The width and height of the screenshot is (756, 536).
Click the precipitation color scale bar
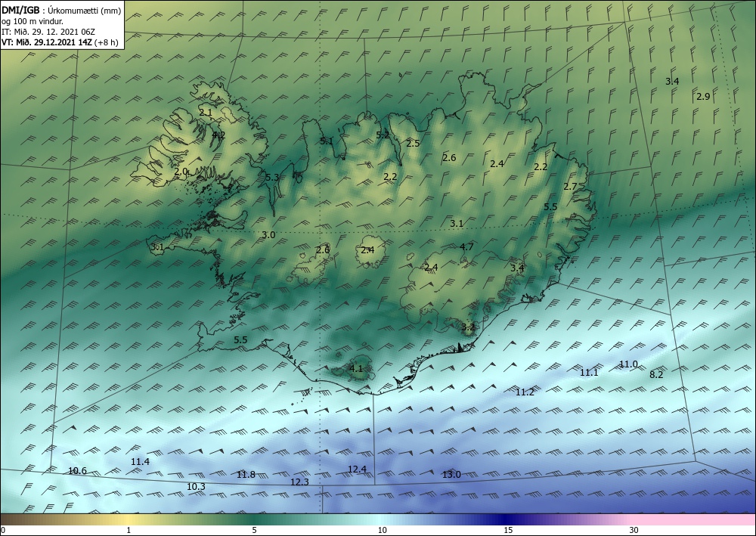coord(378,519)
